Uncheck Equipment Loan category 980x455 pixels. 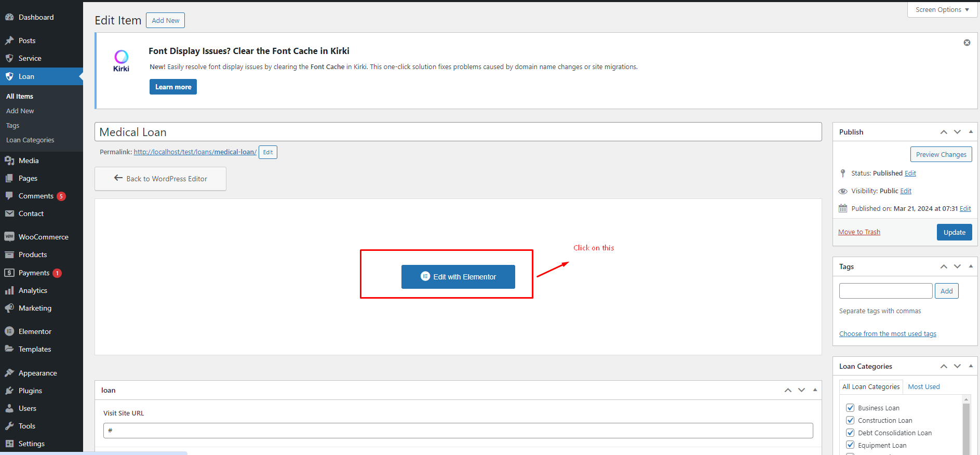[x=850, y=445]
